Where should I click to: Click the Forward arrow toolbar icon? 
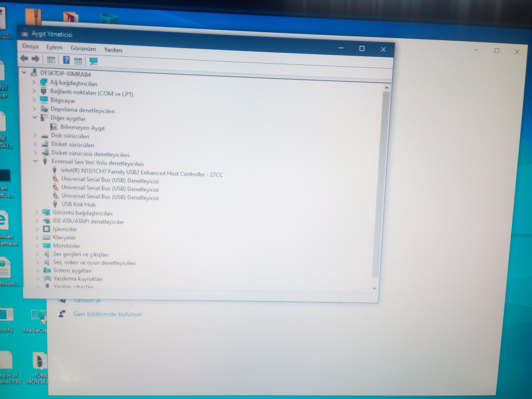click(36, 59)
